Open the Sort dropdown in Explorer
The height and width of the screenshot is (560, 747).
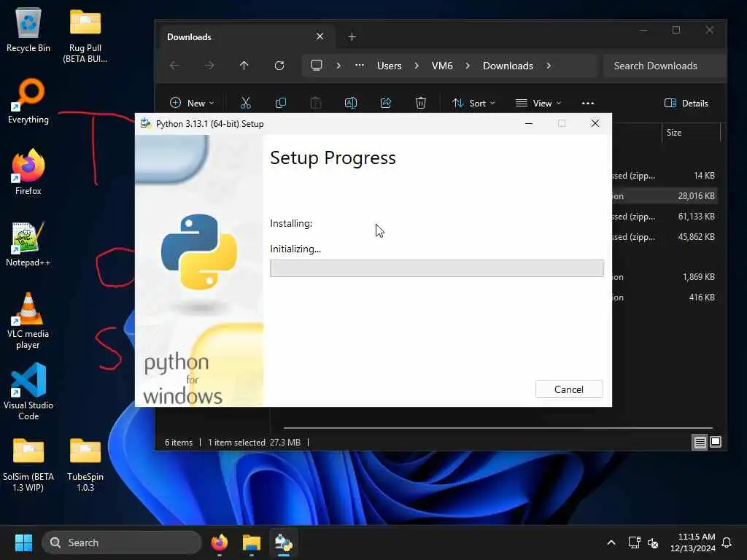tap(473, 103)
